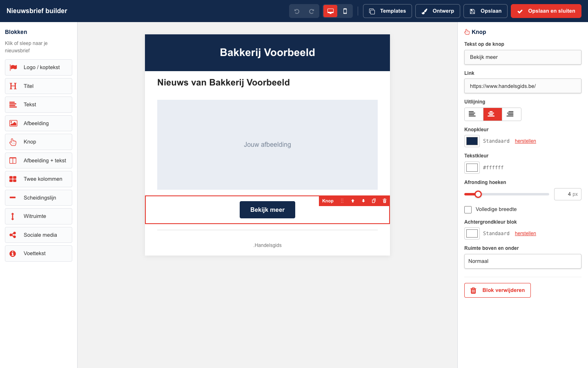Undo the last change

[x=297, y=11]
